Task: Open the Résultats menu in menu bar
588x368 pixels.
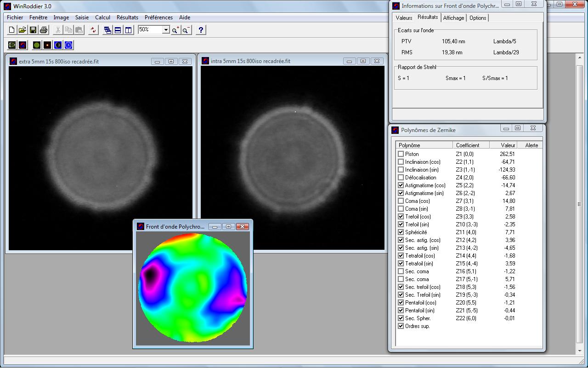Action: pos(127,17)
